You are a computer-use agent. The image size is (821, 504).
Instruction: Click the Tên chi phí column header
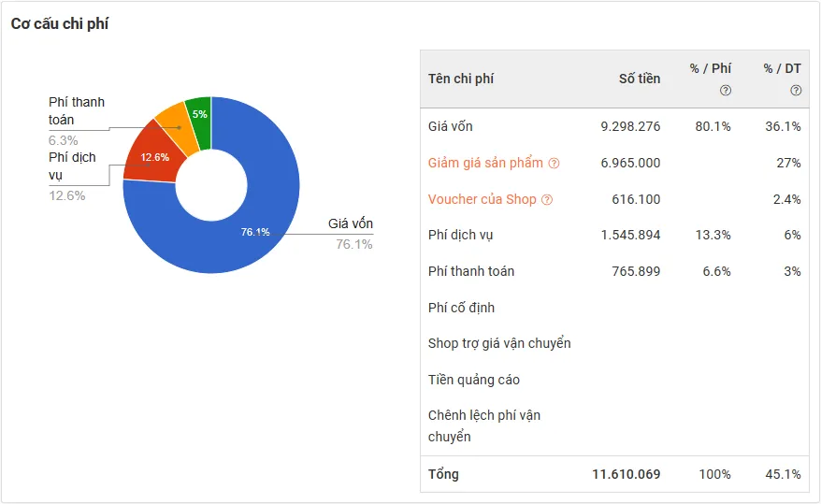click(461, 79)
